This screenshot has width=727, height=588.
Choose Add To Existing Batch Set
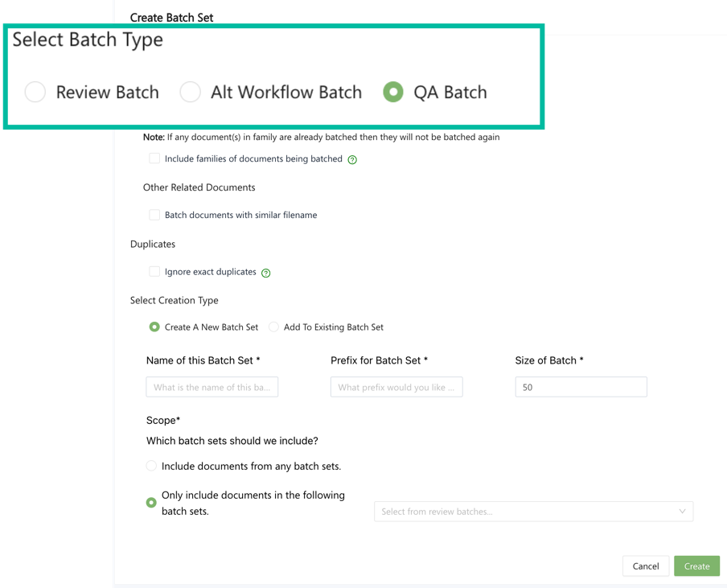click(274, 327)
